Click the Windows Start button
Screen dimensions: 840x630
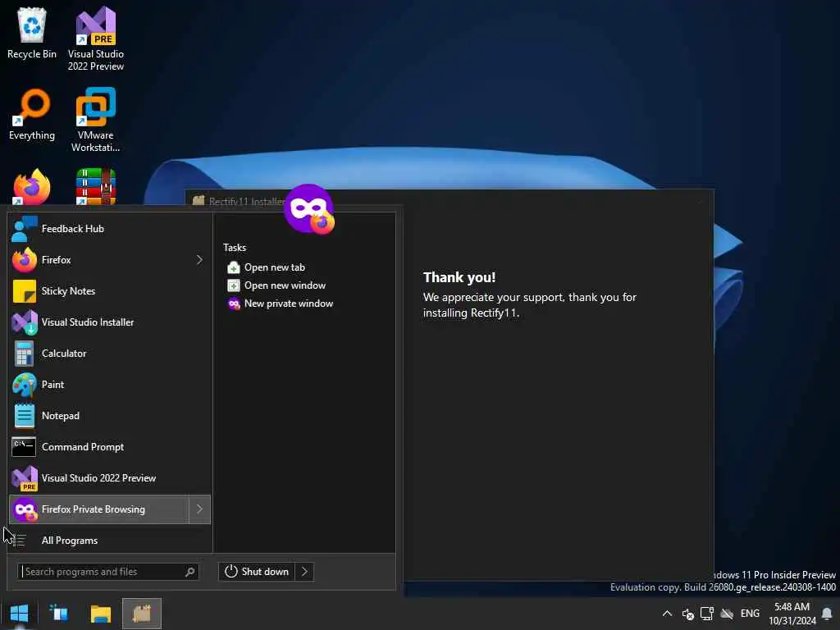19,614
